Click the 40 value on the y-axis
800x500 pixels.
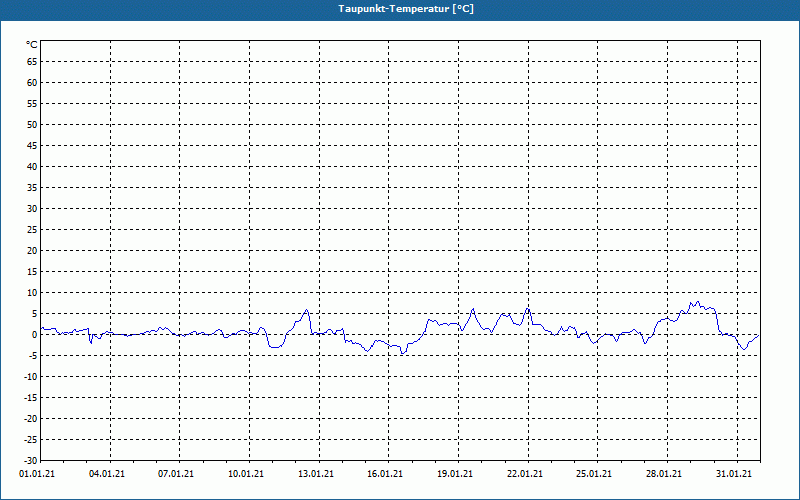[32, 167]
